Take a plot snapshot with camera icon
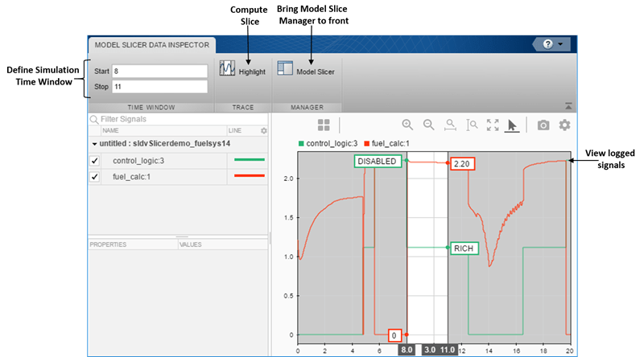The image size is (644, 357). click(x=543, y=125)
